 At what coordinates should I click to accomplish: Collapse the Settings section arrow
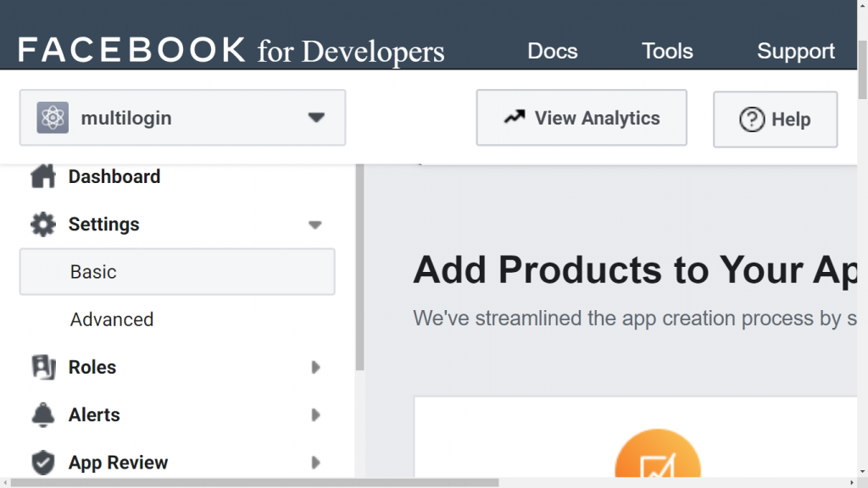tap(315, 225)
